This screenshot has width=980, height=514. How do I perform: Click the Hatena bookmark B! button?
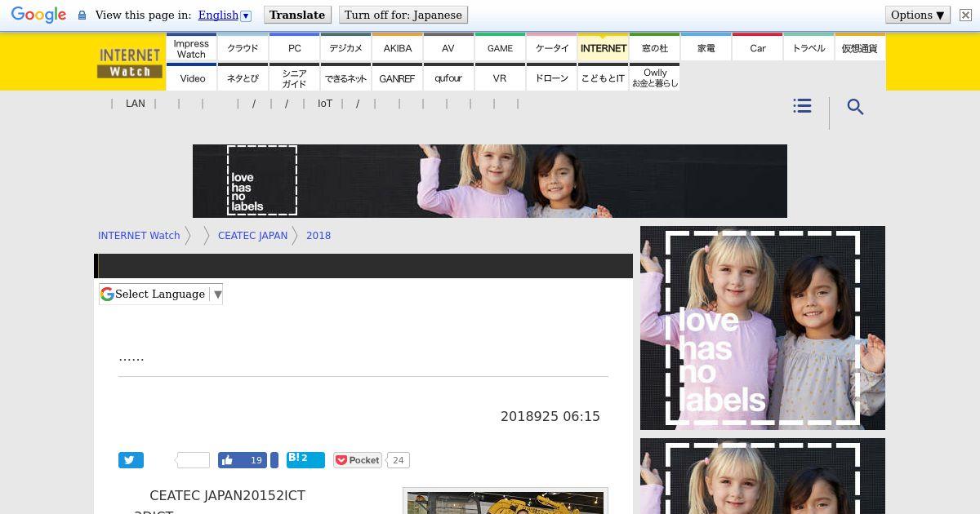pos(305,460)
